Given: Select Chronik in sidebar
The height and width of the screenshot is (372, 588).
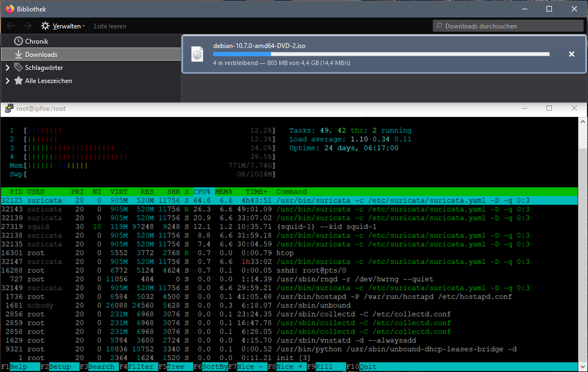Looking at the screenshot, I should click(91, 42).
